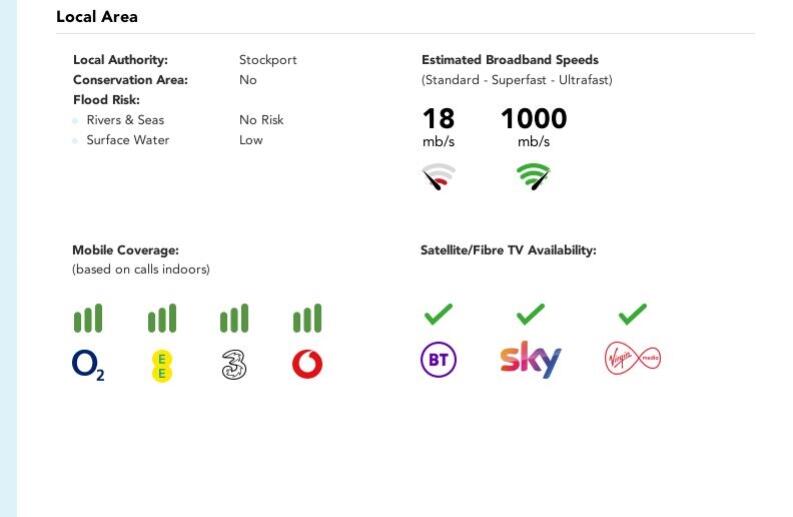Click the Surface Water flood risk item
Image resolution: width=793 pixels, height=517 pixels.
128,140
